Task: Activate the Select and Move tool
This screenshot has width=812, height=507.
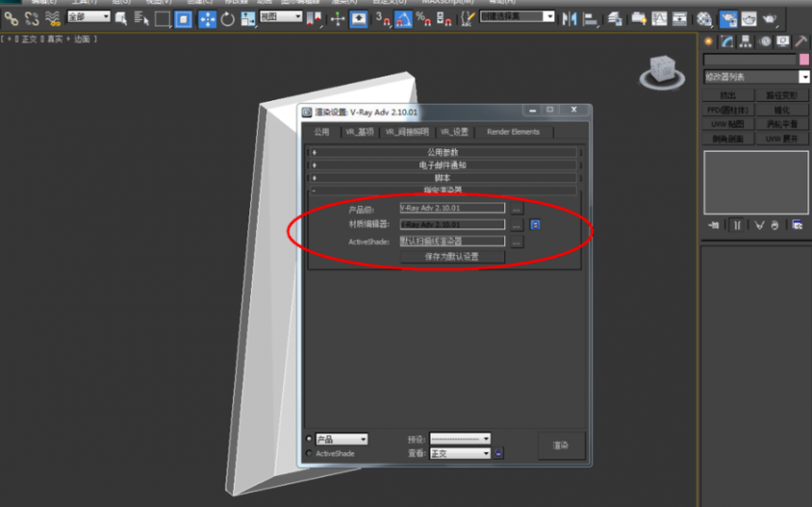Action: pyautogui.click(x=207, y=20)
